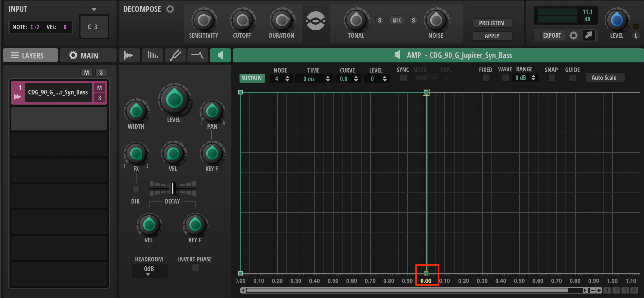Expand the INPUT dropdown arrow
Image resolution: width=644 pixels, height=298 pixels.
tap(94, 9)
